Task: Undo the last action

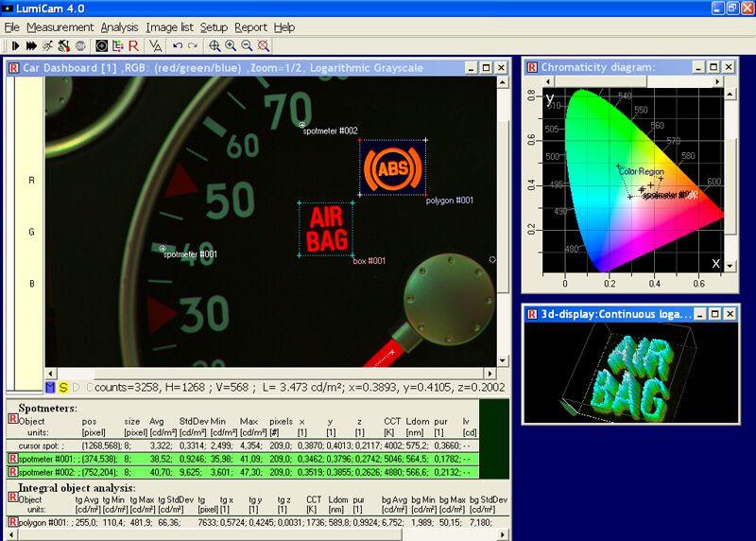Action: [178, 45]
